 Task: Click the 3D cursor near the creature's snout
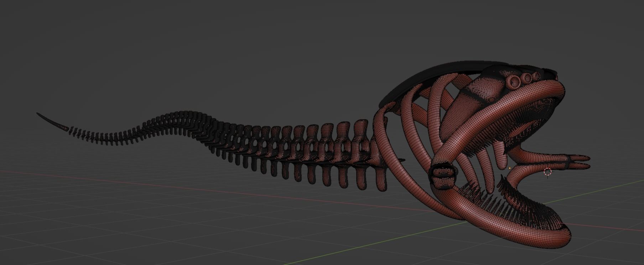point(548,172)
